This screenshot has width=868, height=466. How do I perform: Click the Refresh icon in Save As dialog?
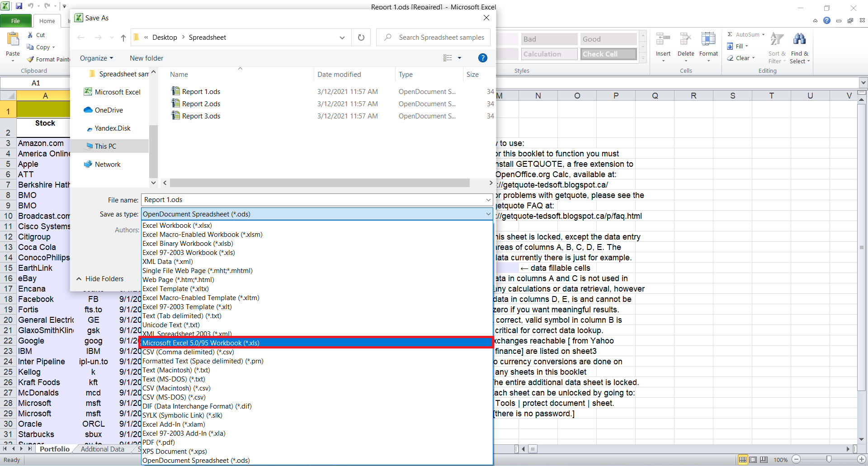pyautogui.click(x=361, y=38)
